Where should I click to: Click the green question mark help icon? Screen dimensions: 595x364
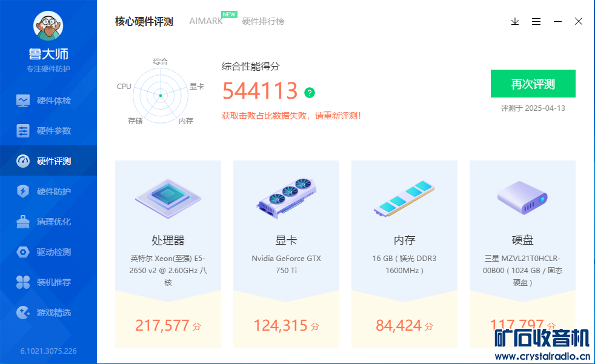tap(309, 93)
